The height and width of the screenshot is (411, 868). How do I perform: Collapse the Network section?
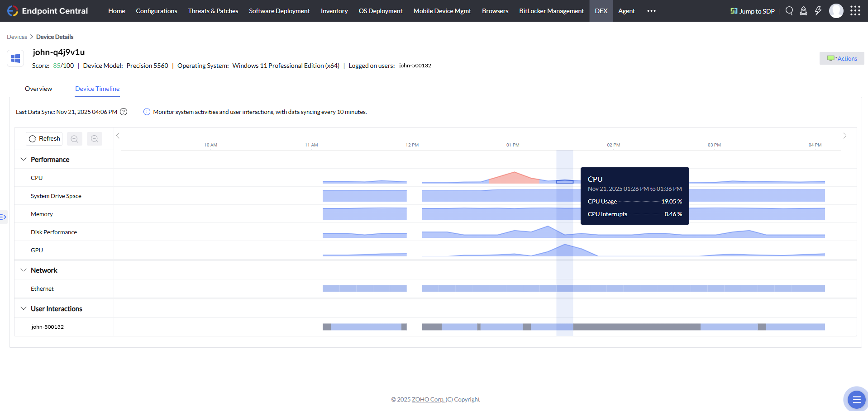coord(24,270)
